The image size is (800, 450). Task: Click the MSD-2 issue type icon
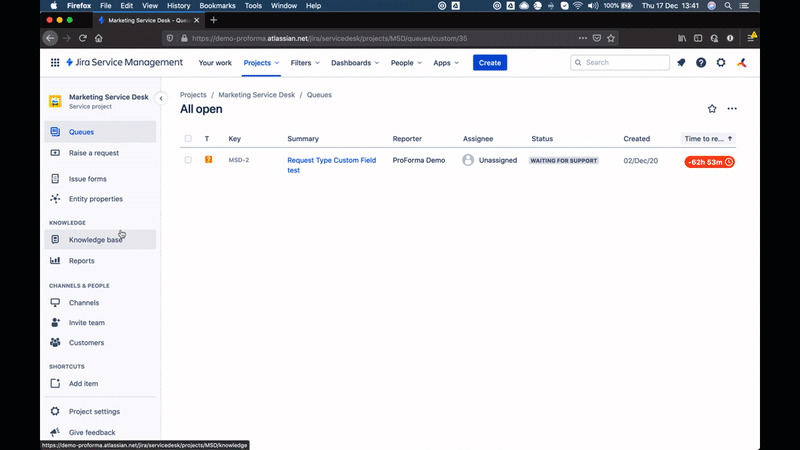point(208,160)
